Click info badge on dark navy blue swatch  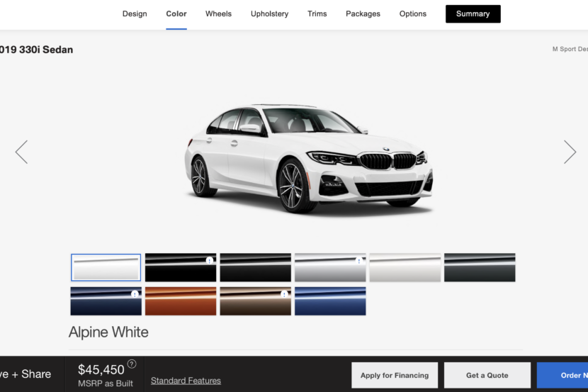pyautogui.click(x=135, y=294)
